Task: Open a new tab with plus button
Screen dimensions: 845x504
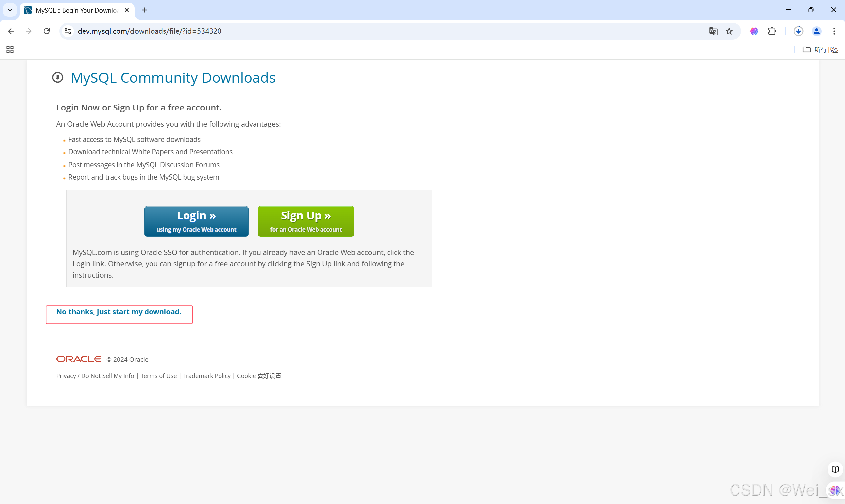Action: point(144,10)
